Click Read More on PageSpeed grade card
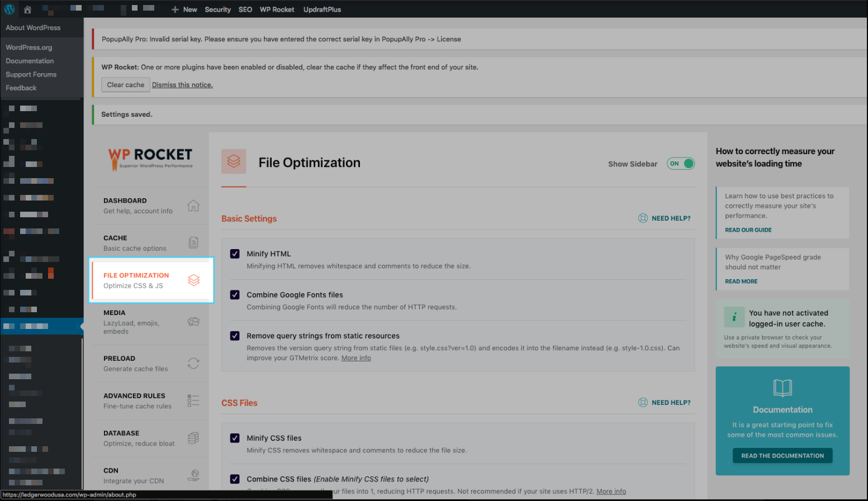868x501 pixels. pyautogui.click(x=741, y=281)
